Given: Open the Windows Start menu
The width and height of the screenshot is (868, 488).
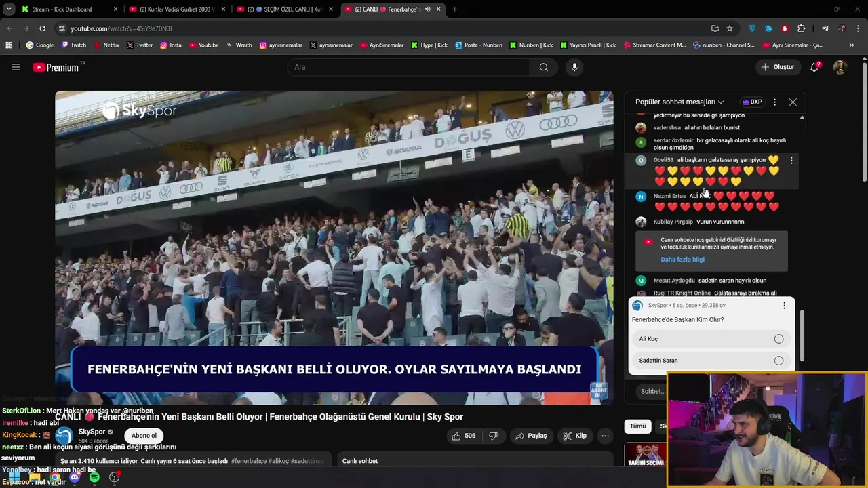Looking at the screenshot, I should 14,477.
